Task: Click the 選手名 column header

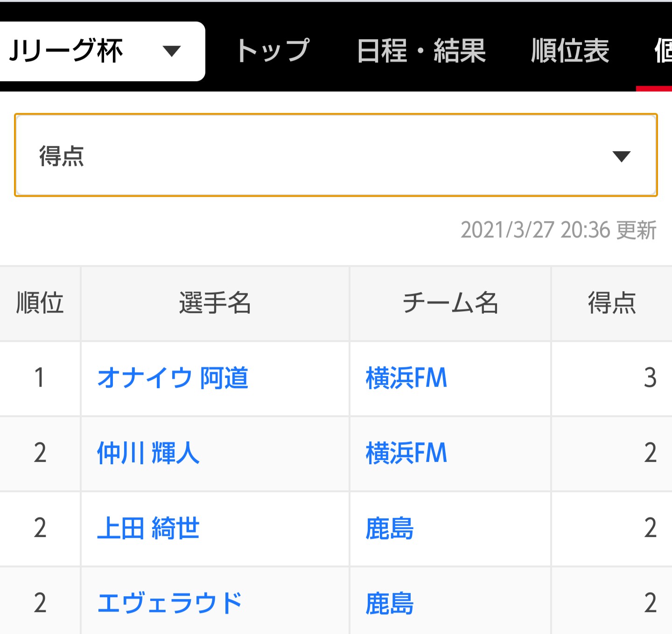Action: pos(215,303)
